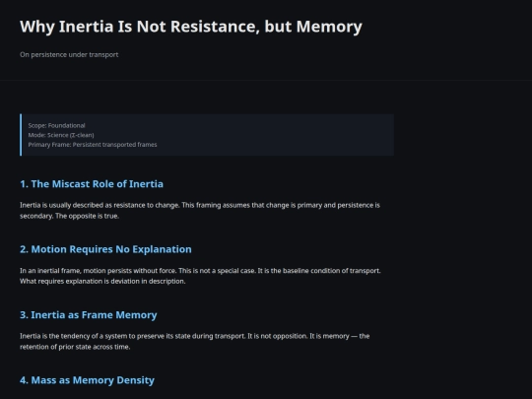Screen dimensions: 532x399
Task: Click "Primary Frame: Persistent transported frames" line
Action: click(93, 145)
